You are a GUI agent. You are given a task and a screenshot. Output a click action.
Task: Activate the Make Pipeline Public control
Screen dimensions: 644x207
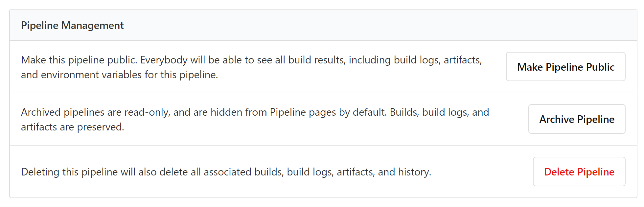(565, 67)
